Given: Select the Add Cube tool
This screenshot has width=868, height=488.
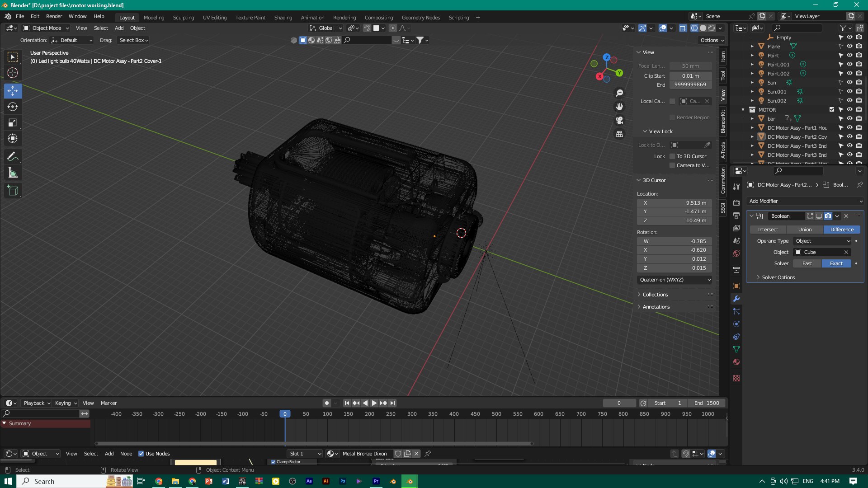Looking at the screenshot, I should [x=13, y=191].
